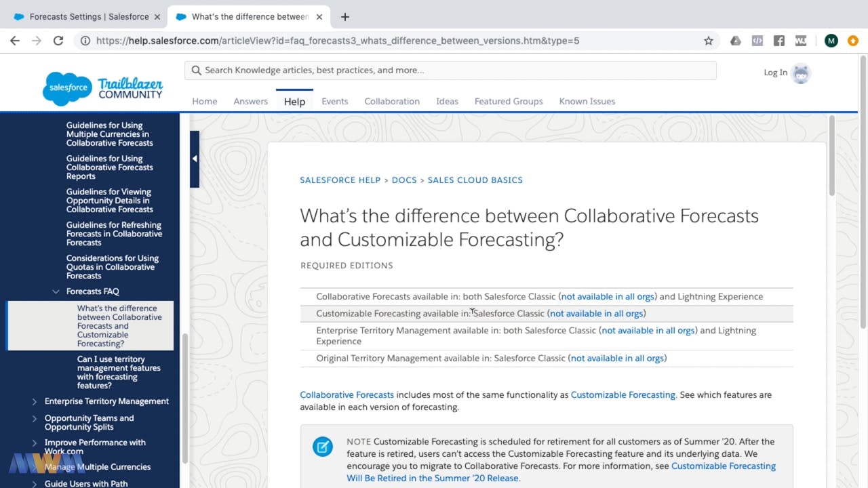Viewport: 868px width, 488px height.
Task: Open Guidelines for Viewing Opportunity Details item
Action: 110,201
